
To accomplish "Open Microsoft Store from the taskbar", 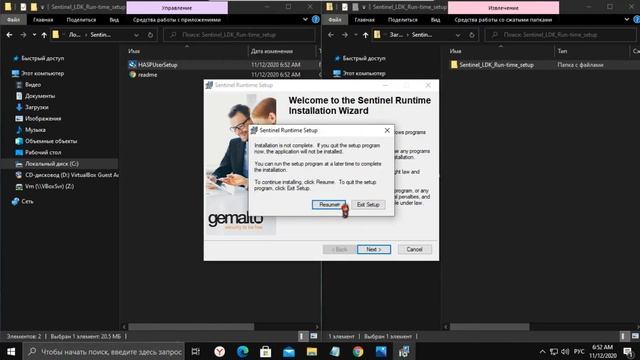I will tap(266, 351).
